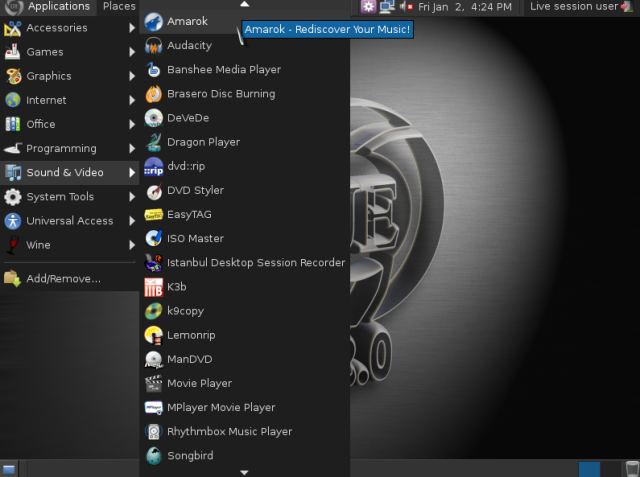Click the Banshee Media Player icon

153,70
